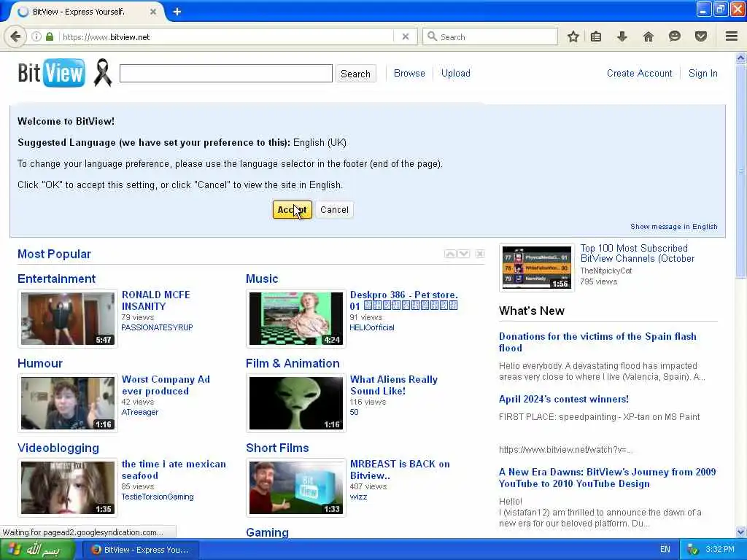Move Most Popular module down arrow
Screen dimensions: 747x560
[463, 254]
